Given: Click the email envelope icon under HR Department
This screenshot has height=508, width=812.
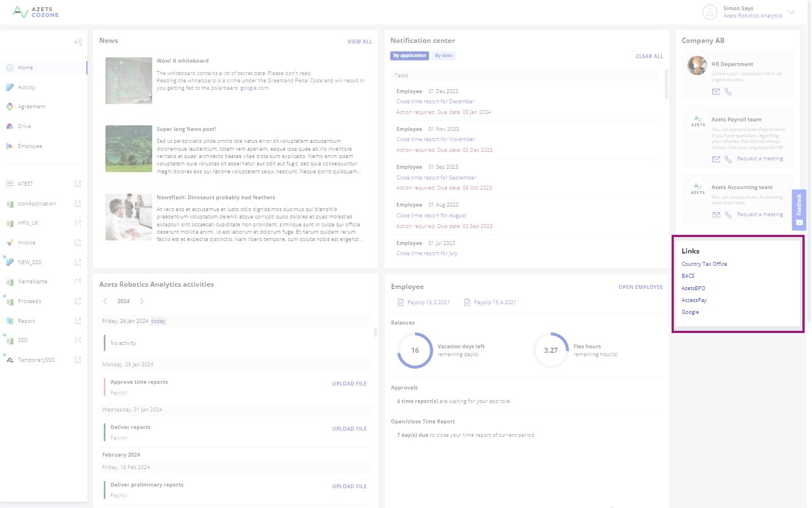Looking at the screenshot, I should tap(716, 91).
